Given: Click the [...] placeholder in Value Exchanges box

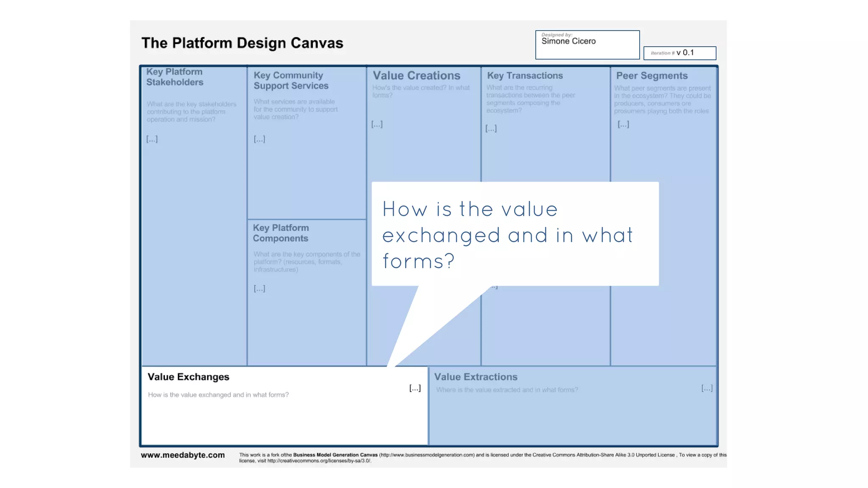Looking at the screenshot, I should pos(415,388).
